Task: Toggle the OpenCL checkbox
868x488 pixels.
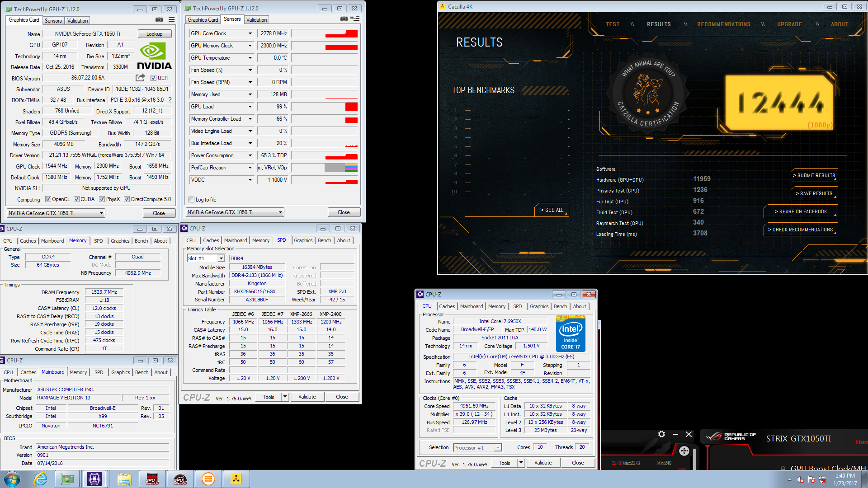Action: point(48,199)
